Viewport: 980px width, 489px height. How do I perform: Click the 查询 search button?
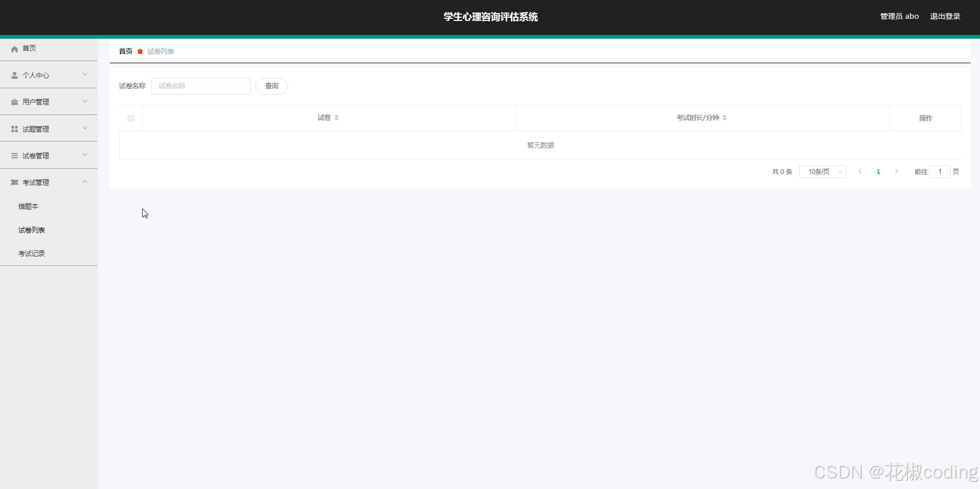(271, 86)
